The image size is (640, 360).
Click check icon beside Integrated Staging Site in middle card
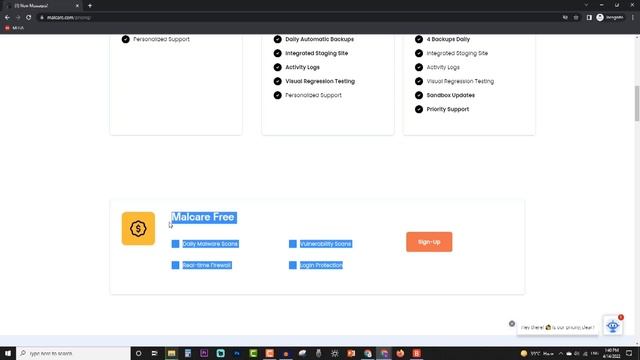pos(278,53)
